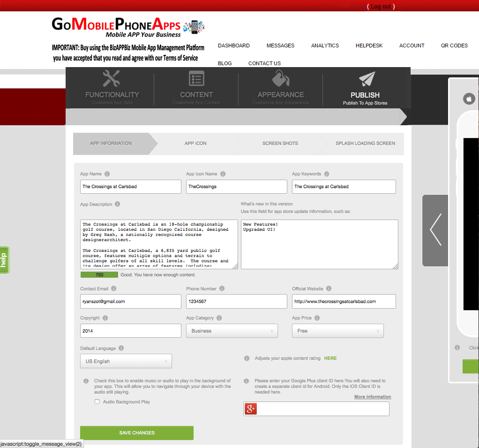Expand the App Price dropdown
479x448 pixels.
[x=337, y=331]
